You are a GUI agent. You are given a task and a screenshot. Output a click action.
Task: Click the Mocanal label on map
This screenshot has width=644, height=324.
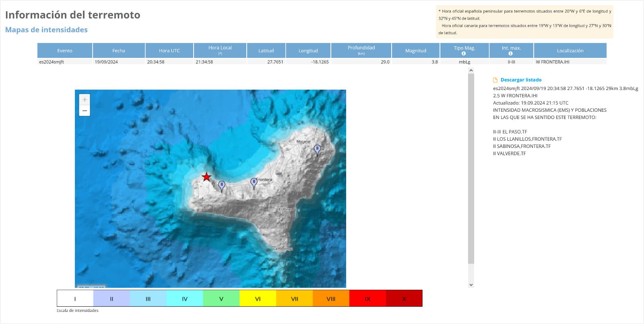303,141
